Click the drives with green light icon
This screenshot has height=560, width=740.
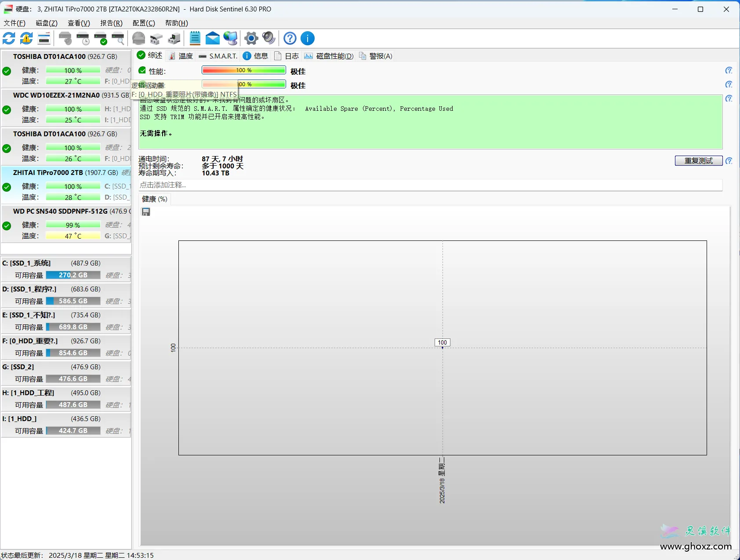point(174,38)
